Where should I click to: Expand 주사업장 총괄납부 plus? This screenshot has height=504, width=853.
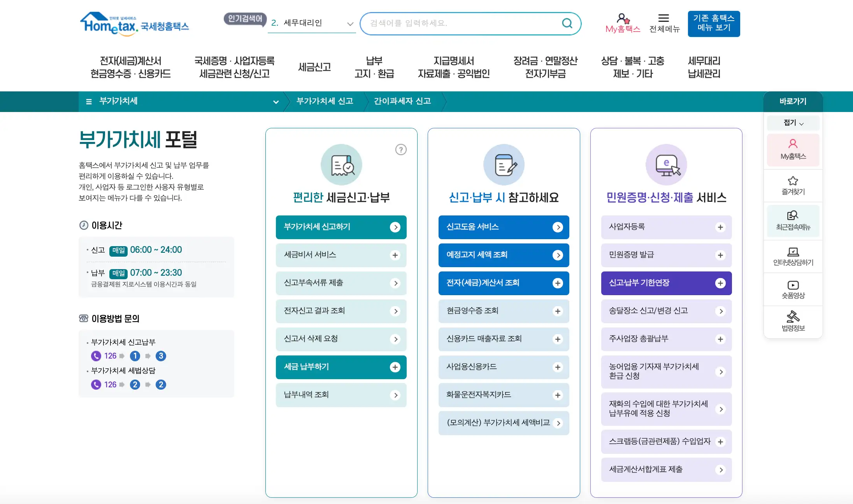[720, 339]
